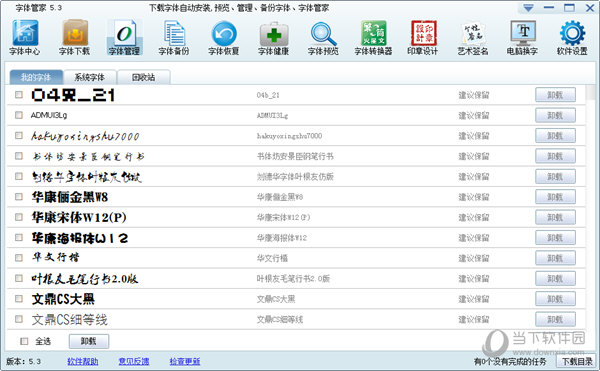Click 建议保留 in the 文鼎CS细等线 row

(x=474, y=319)
